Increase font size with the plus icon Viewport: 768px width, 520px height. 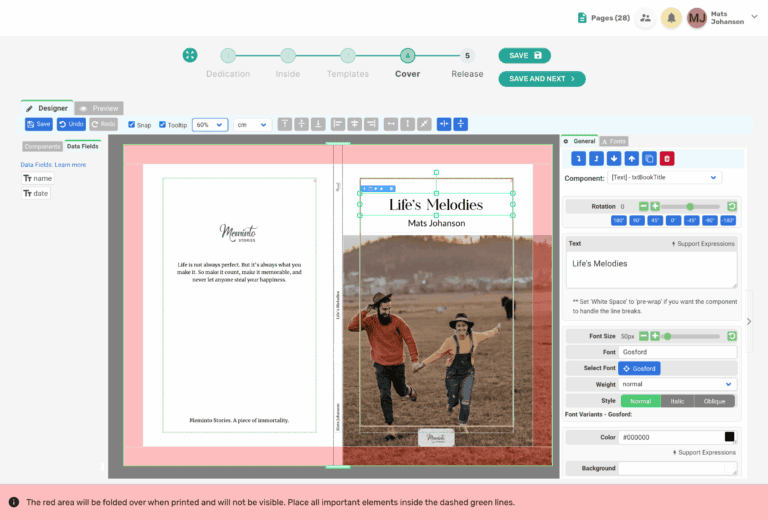(x=655, y=336)
